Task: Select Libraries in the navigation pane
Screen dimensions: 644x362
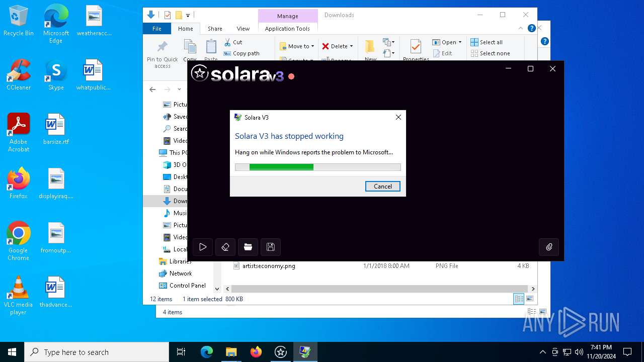Action: tap(175, 261)
